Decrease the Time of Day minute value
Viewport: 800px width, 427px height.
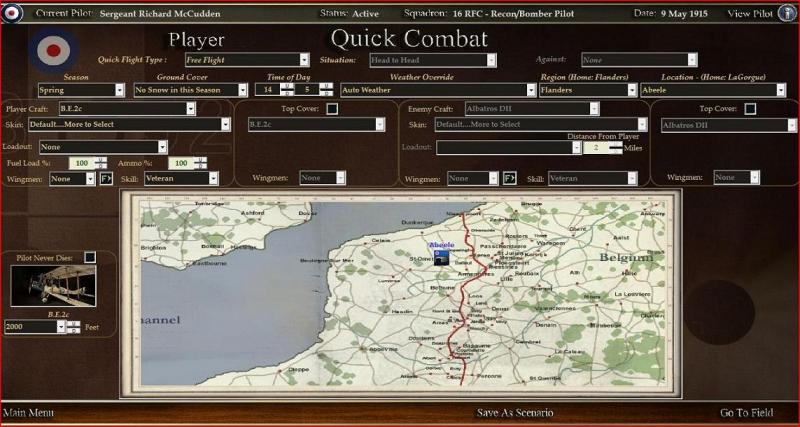(326, 93)
